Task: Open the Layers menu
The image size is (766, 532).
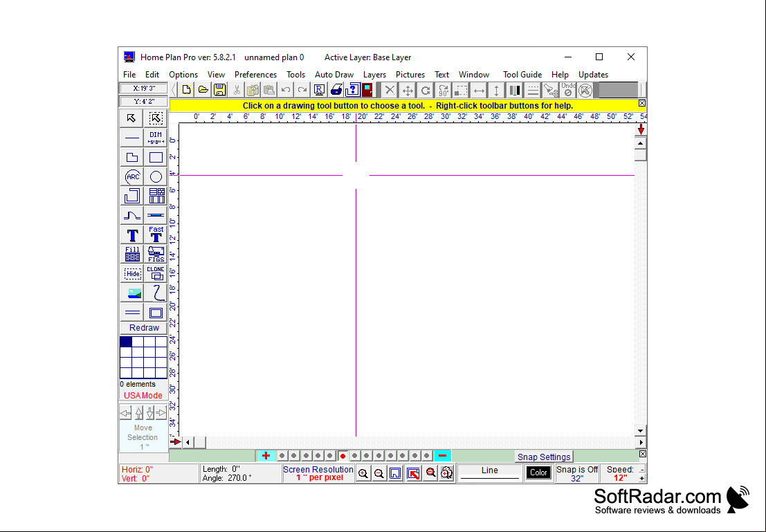Action: click(x=374, y=75)
